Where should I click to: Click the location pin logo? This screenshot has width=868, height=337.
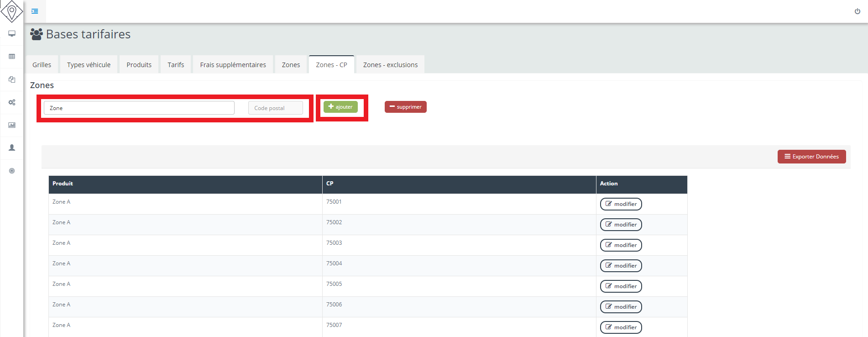point(12,11)
